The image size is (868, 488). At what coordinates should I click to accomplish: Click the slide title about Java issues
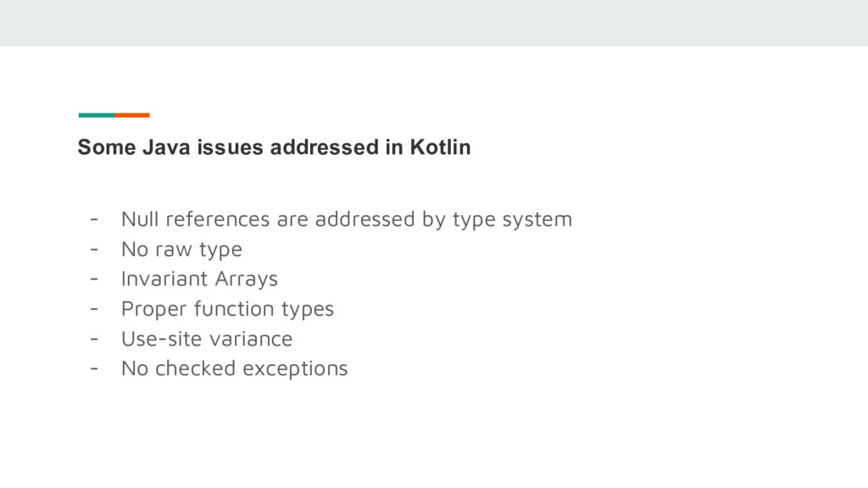pos(274,147)
